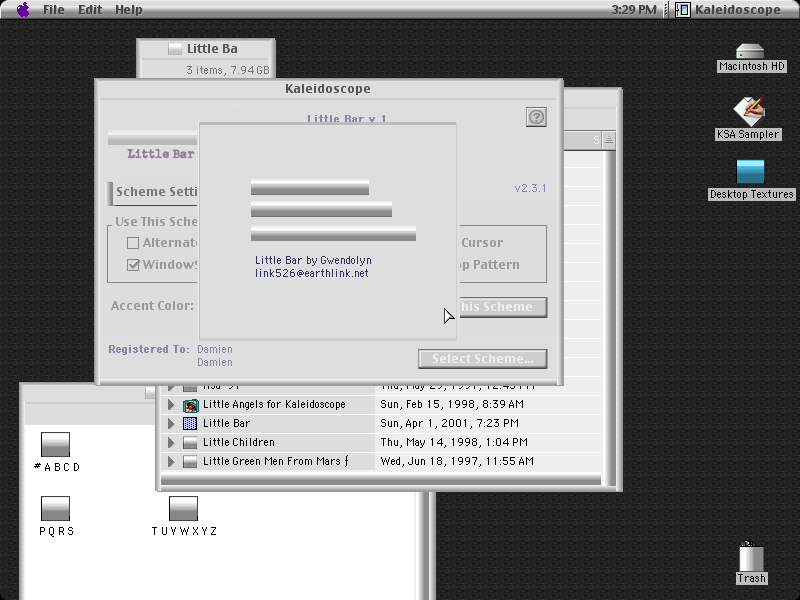The width and height of the screenshot is (800, 600).
Task: Click the link526@earthlink.net email text
Action: tap(311, 273)
